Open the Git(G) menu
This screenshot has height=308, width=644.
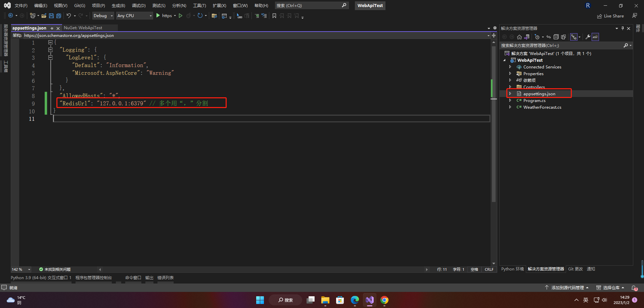coord(80,6)
